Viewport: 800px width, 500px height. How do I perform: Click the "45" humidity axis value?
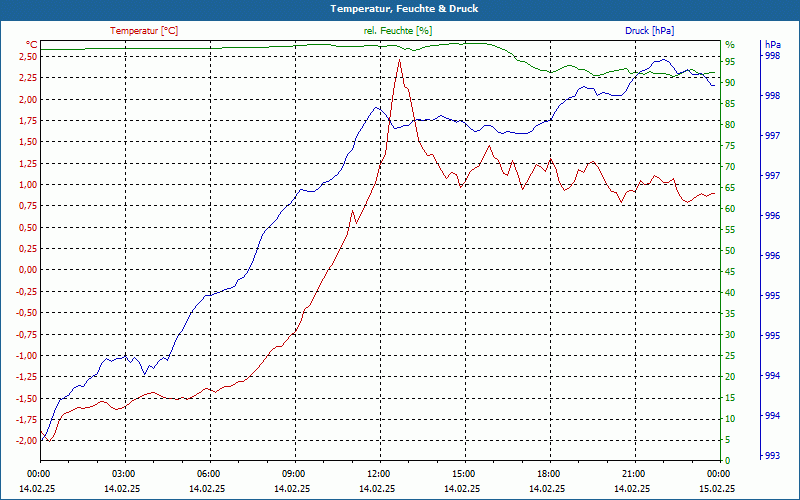tap(730, 272)
